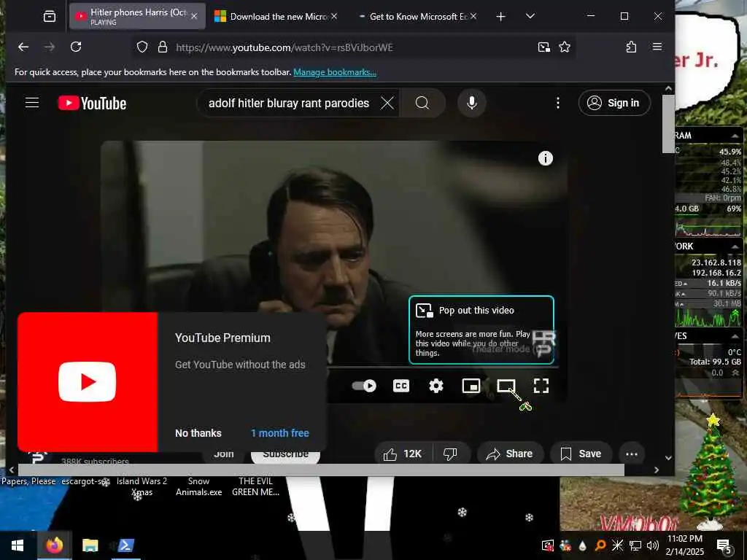Screen dimensions: 747x560
Task: Click the Firefox taskbar icon
Action: (54, 545)
